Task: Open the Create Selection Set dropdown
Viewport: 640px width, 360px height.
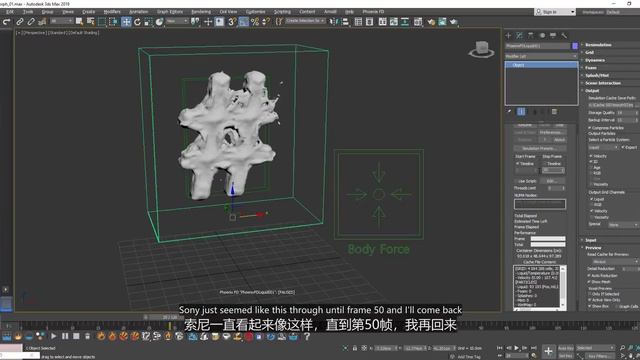Action: pyautogui.click(x=305, y=21)
